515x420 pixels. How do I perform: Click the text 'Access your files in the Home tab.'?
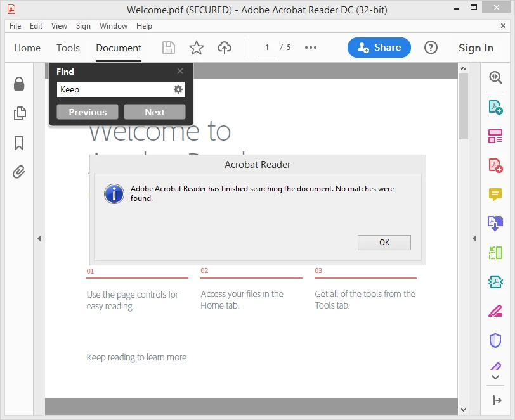click(x=242, y=300)
